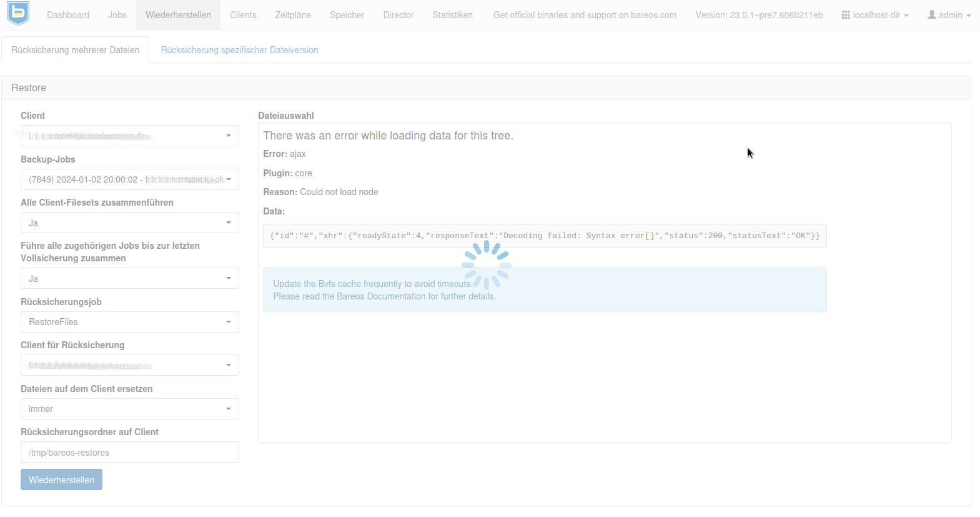Go to the Dashboard menu

click(x=68, y=15)
